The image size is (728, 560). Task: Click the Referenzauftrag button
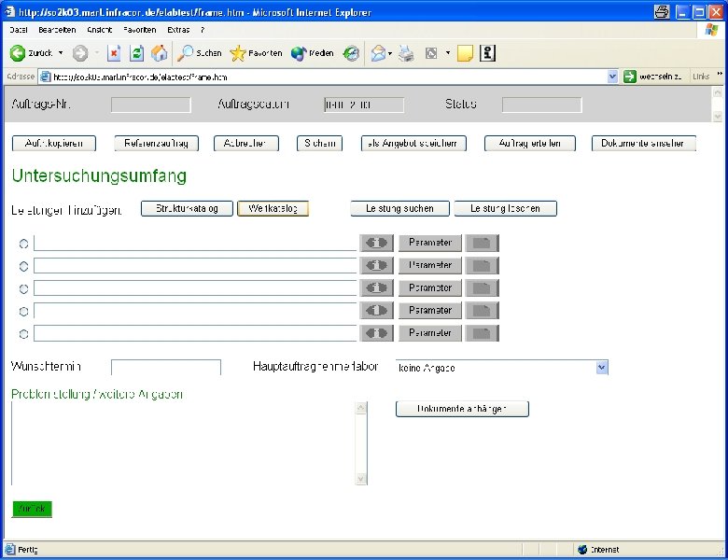(157, 144)
